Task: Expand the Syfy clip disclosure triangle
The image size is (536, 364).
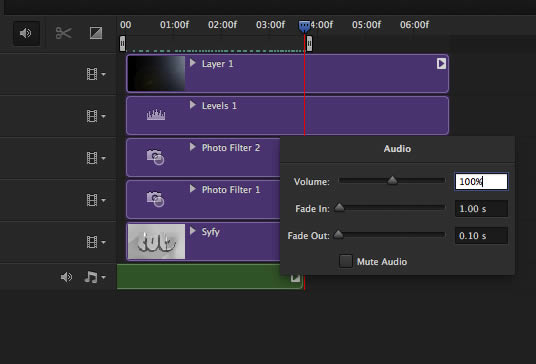Action: pos(193,231)
